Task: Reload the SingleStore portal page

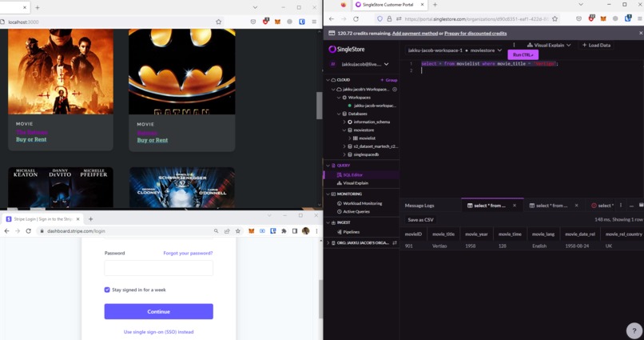Action: [x=356, y=19]
